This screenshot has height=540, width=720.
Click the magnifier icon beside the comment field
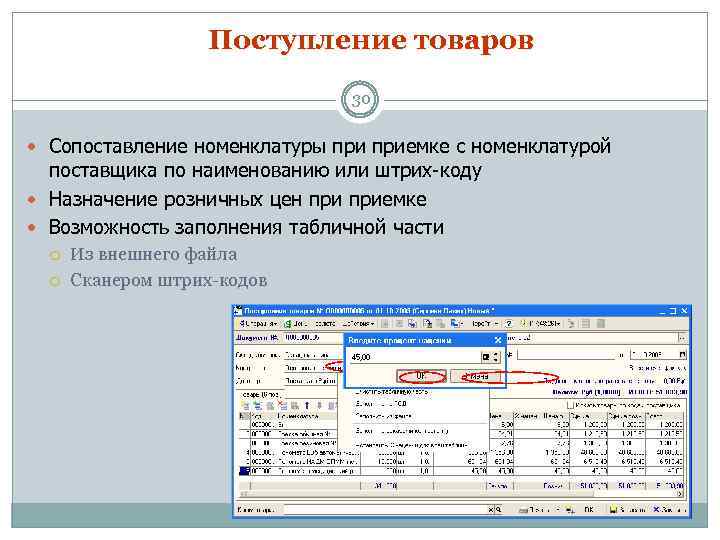tap(498, 510)
